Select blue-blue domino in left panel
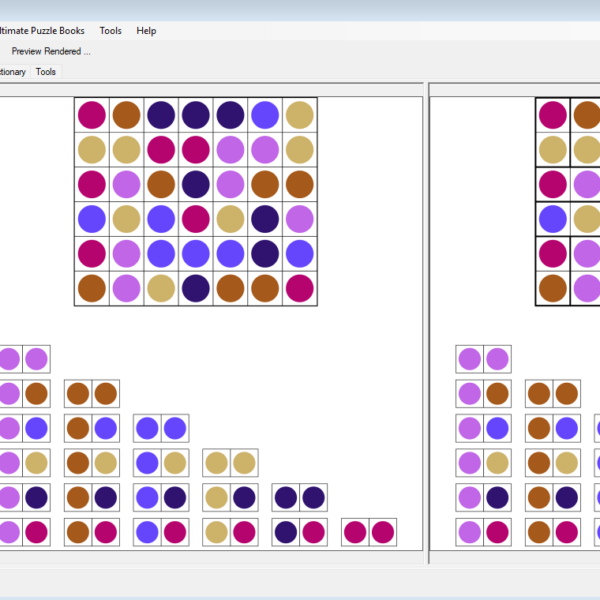600x600 pixels. tap(161, 429)
